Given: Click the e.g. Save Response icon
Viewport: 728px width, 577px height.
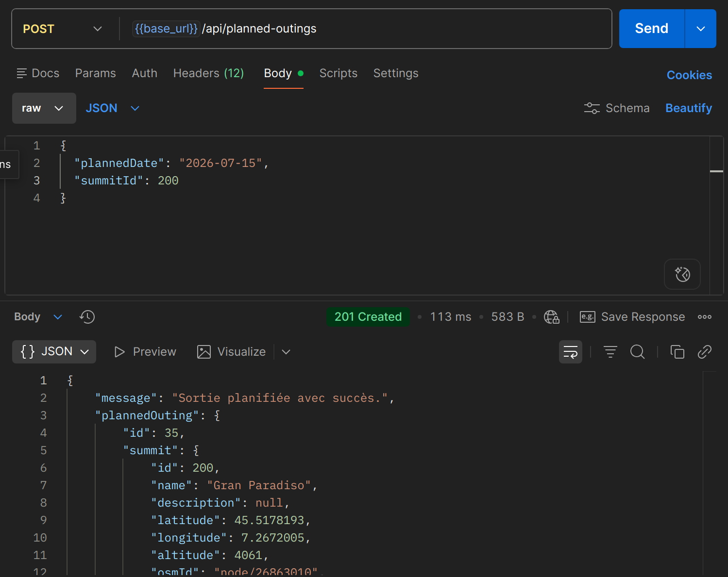Looking at the screenshot, I should pyautogui.click(x=588, y=317).
